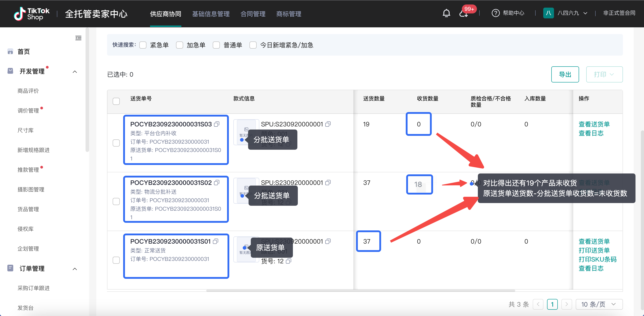Screen dimensions: 644x316
Task: Collapse the sidebar menu toggle icon
Action: point(78,38)
